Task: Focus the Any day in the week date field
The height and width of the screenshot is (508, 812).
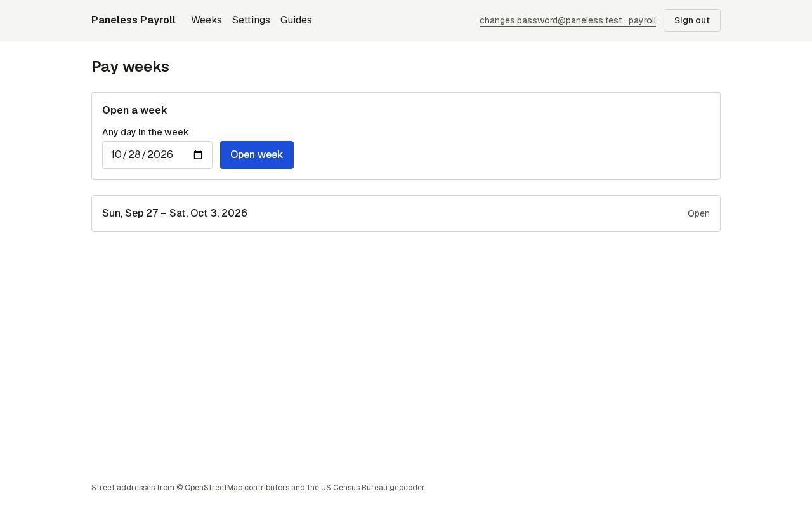Action: pos(157,155)
